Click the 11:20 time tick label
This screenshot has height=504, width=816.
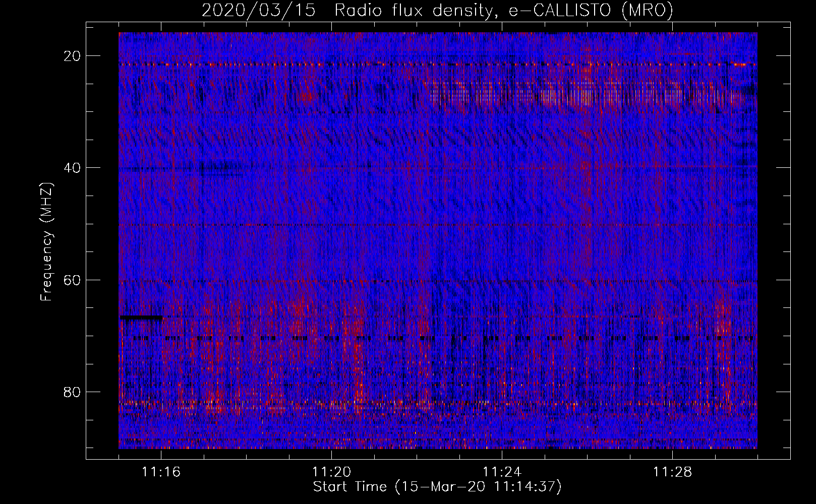pos(331,472)
